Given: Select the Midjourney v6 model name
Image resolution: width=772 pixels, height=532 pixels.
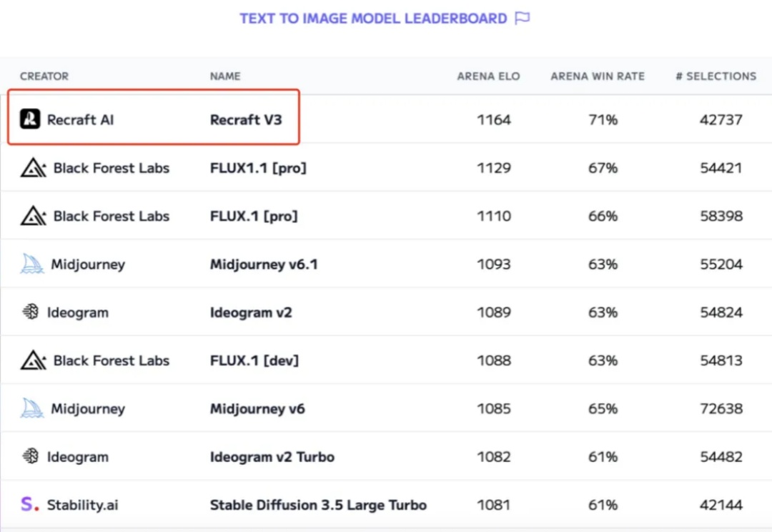Looking at the screenshot, I should [257, 409].
